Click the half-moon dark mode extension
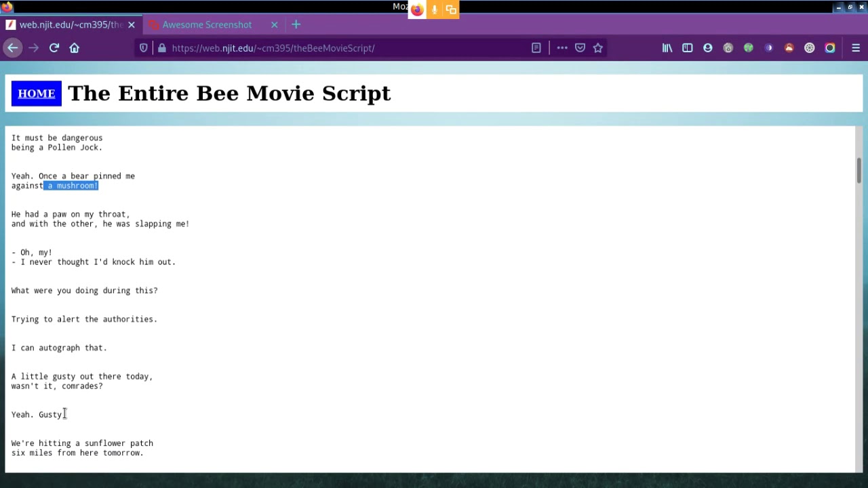 (769, 48)
